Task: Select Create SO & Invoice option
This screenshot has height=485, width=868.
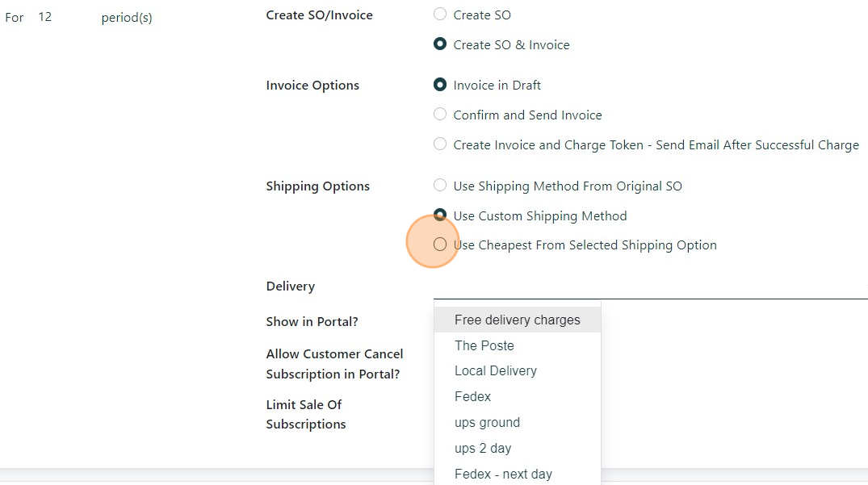Action: point(440,44)
